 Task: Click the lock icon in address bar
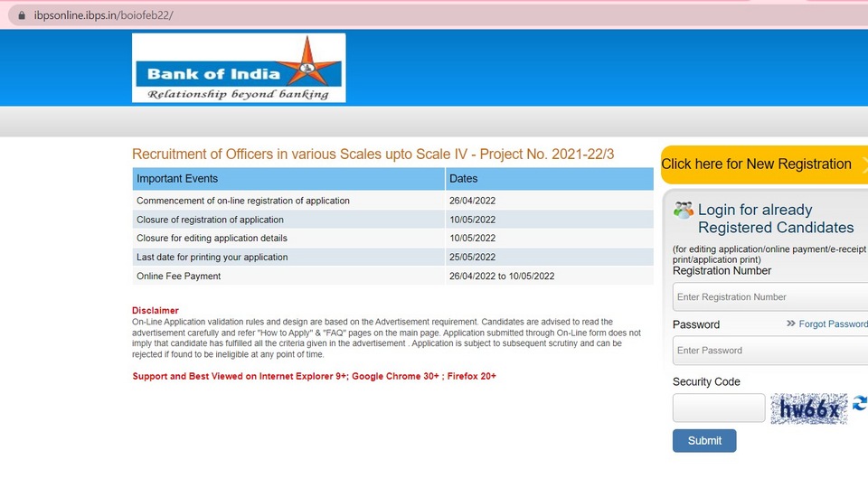(x=22, y=15)
